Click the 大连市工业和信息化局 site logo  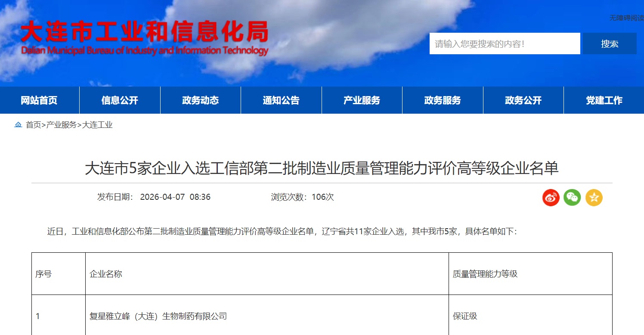pyautogui.click(x=145, y=38)
